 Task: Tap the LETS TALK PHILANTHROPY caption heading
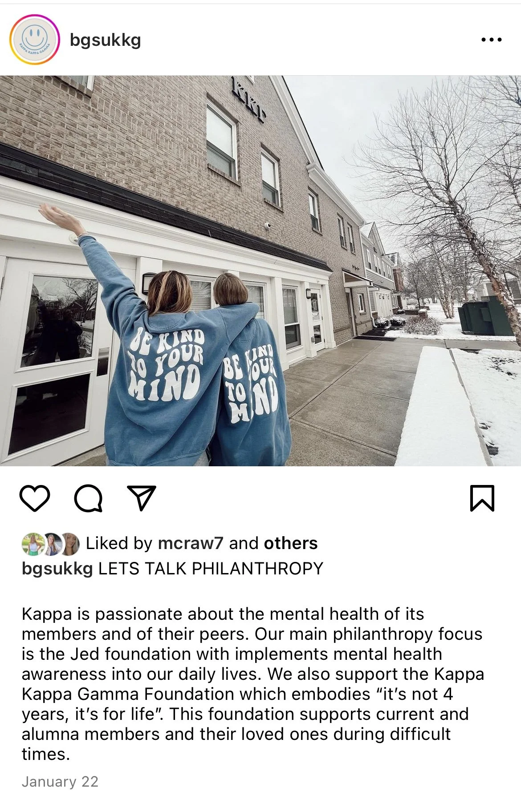[211, 569]
